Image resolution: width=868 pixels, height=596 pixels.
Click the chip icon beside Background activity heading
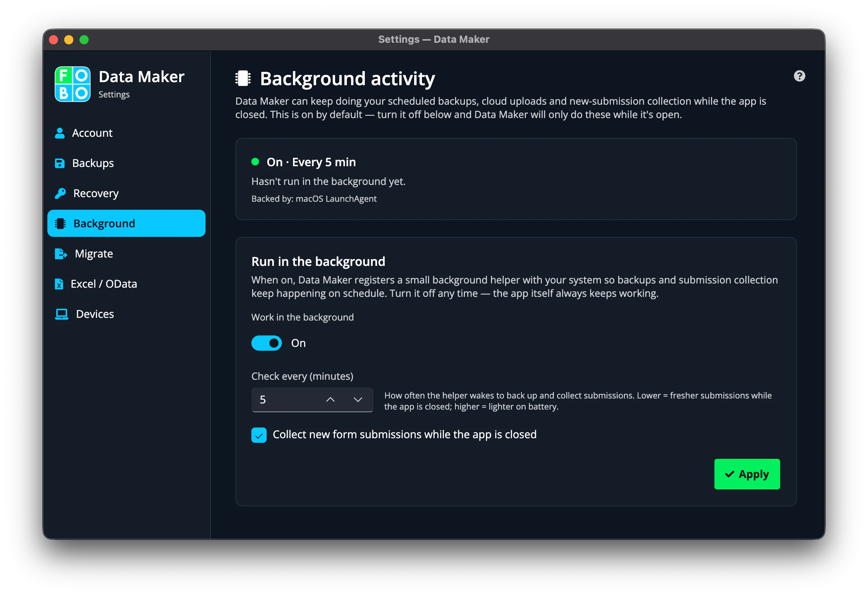243,78
